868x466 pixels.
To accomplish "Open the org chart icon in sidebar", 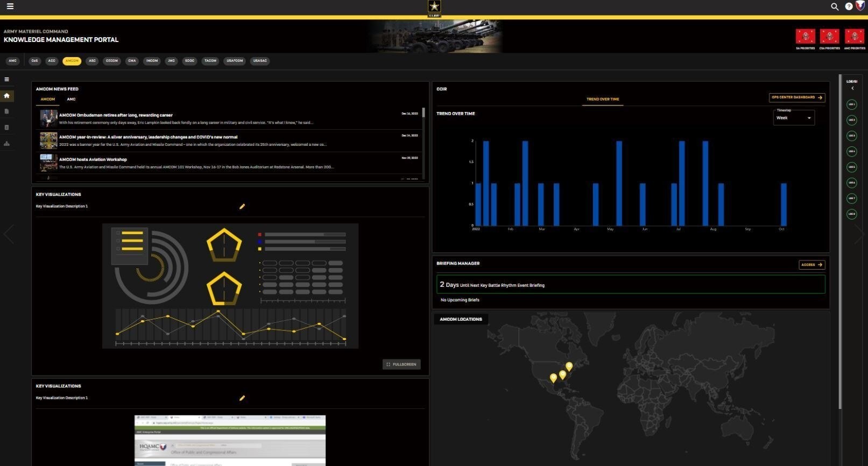I will [x=7, y=144].
